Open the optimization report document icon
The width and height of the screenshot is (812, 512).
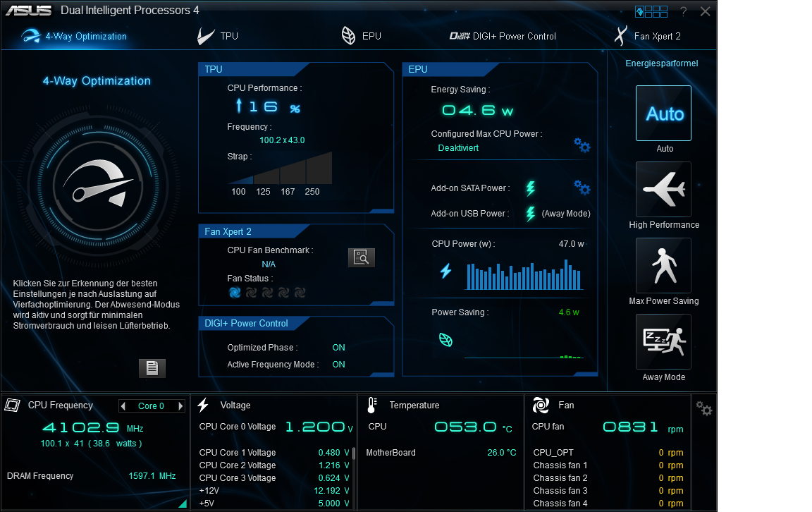pyautogui.click(x=152, y=368)
